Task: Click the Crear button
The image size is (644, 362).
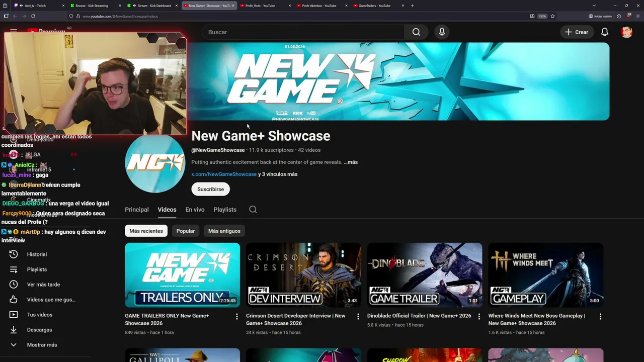Action: click(x=577, y=32)
